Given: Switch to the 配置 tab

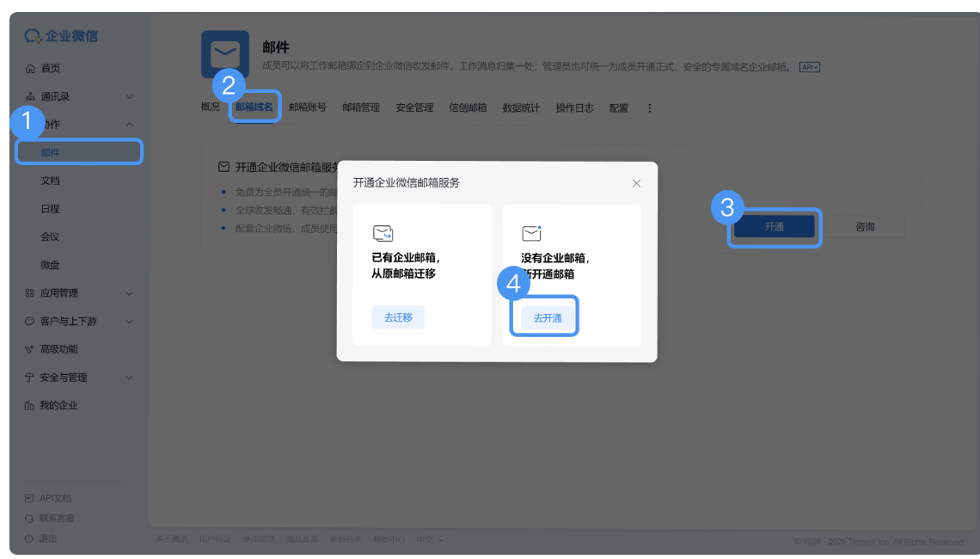Looking at the screenshot, I should (x=619, y=107).
